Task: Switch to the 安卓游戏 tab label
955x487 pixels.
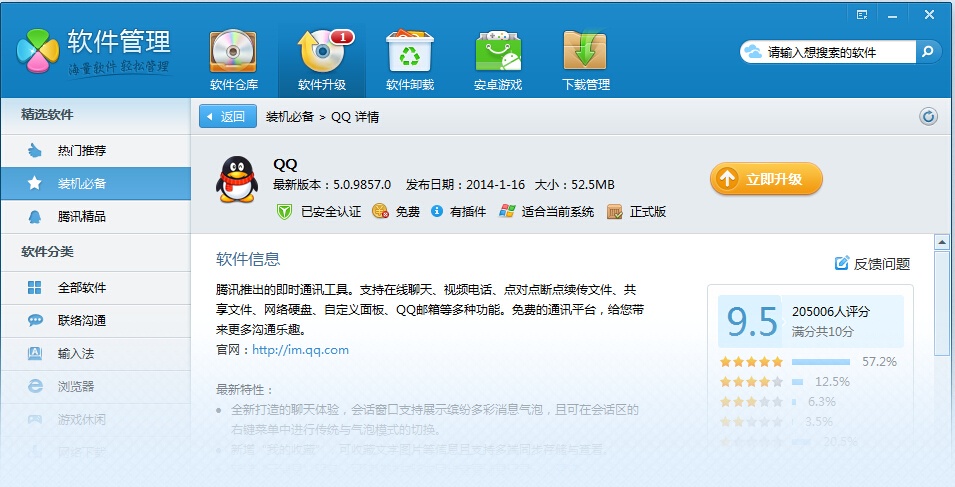Action: click(x=498, y=85)
